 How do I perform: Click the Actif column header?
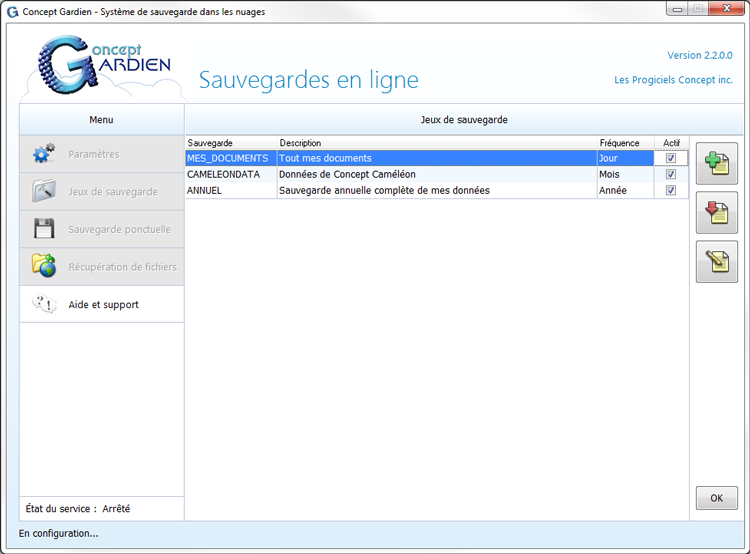[x=671, y=143]
